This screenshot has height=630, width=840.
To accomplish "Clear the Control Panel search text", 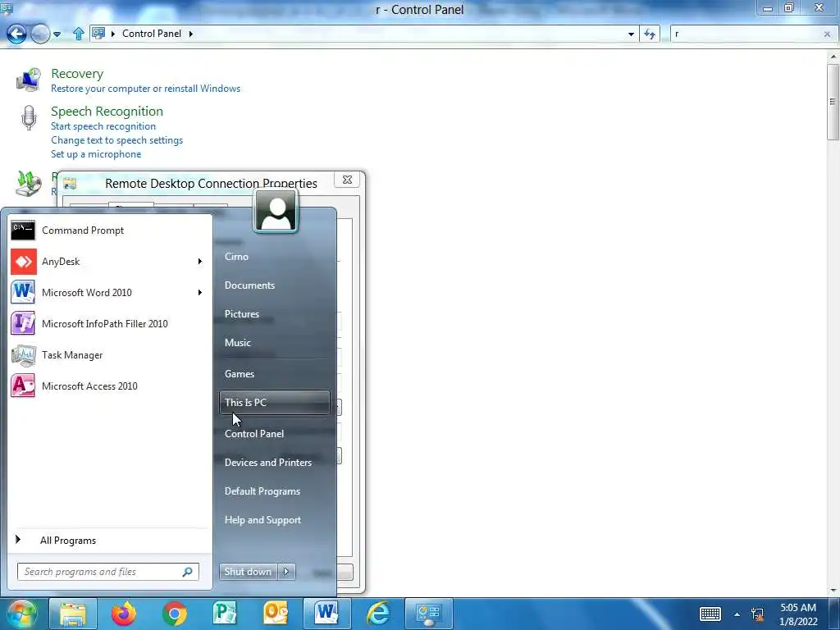I will click(x=827, y=34).
